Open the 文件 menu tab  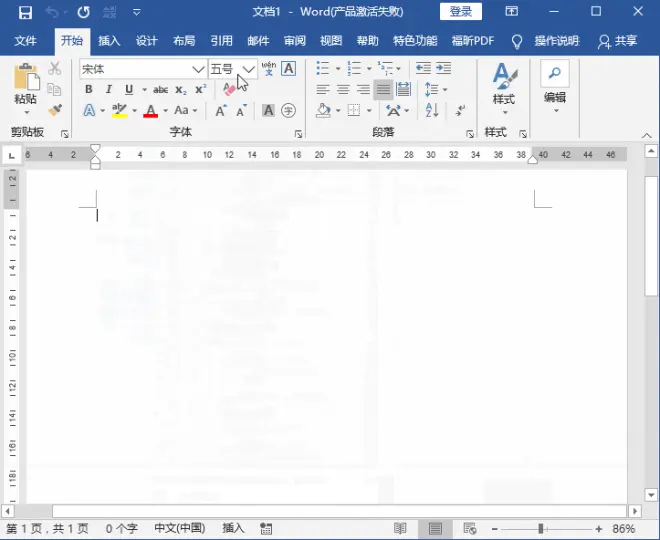(x=25, y=41)
